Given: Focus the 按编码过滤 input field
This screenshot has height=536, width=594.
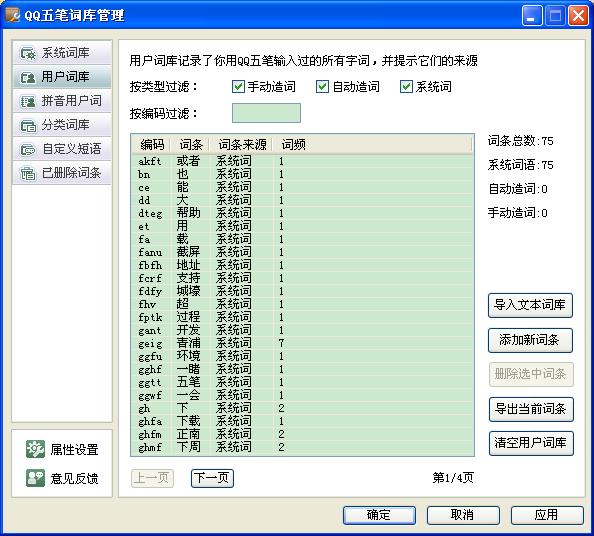Looking at the screenshot, I should tap(266, 113).
